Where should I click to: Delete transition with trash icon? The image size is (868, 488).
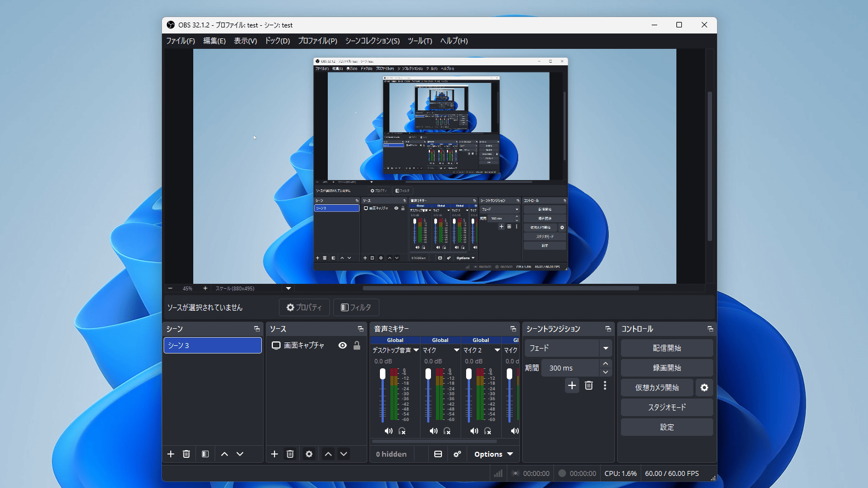coord(589,385)
